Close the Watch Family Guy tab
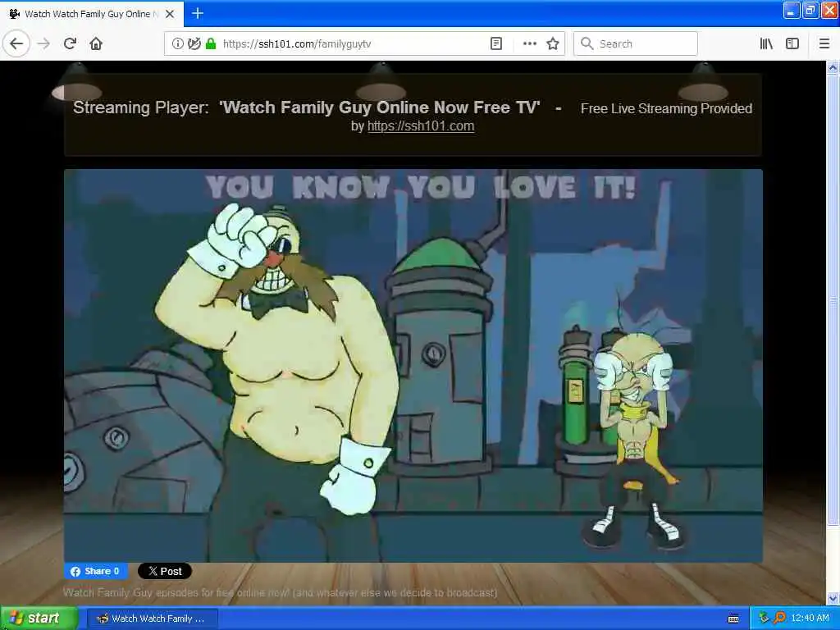 170,14
